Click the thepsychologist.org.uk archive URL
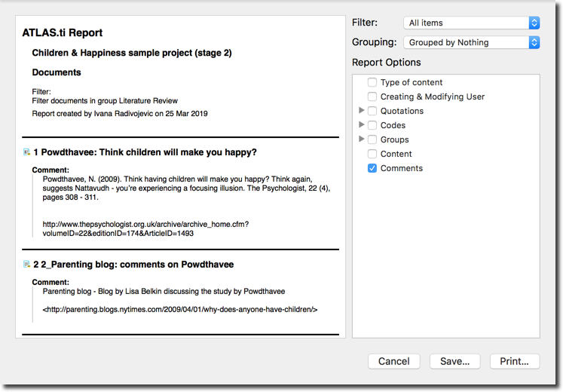Viewport: 563px width, 392px height. click(145, 228)
